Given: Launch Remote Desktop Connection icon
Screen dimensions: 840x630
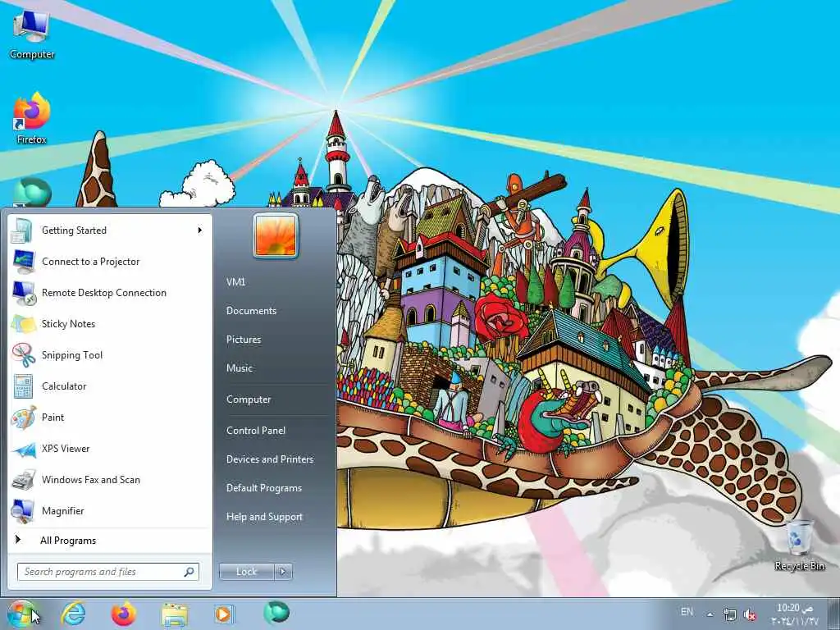Looking at the screenshot, I should 23,293.
